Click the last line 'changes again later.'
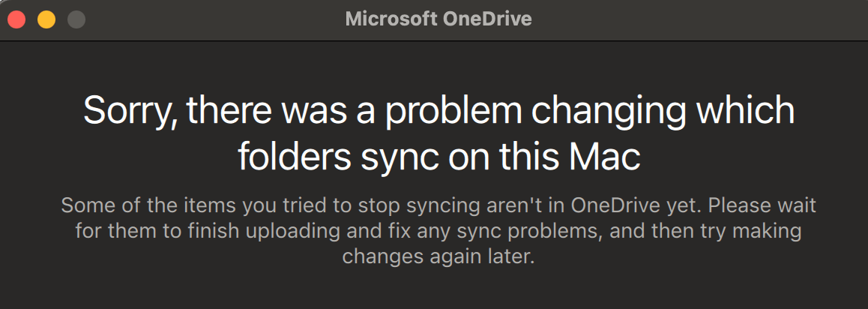Viewport: 868px width, 309px height. pyautogui.click(x=438, y=257)
